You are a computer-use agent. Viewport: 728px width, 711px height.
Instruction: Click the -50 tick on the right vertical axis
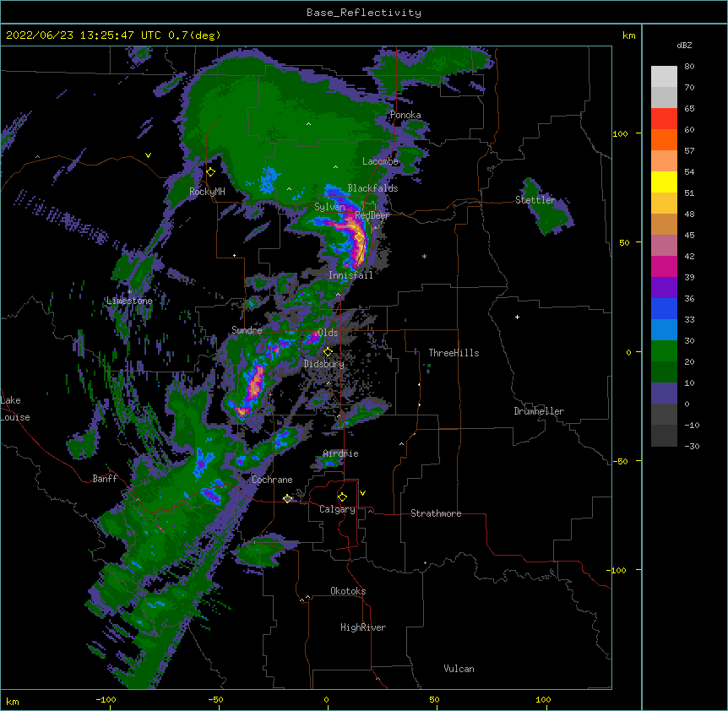620,461
